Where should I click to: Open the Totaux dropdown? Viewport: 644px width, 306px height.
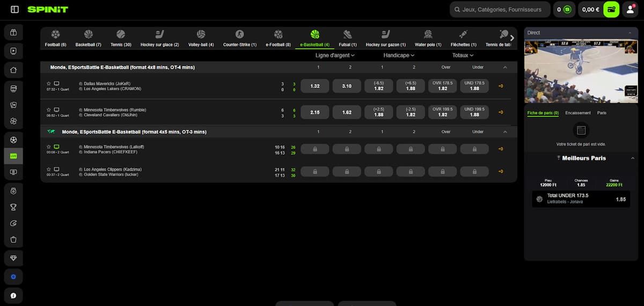[x=463, y=55]
